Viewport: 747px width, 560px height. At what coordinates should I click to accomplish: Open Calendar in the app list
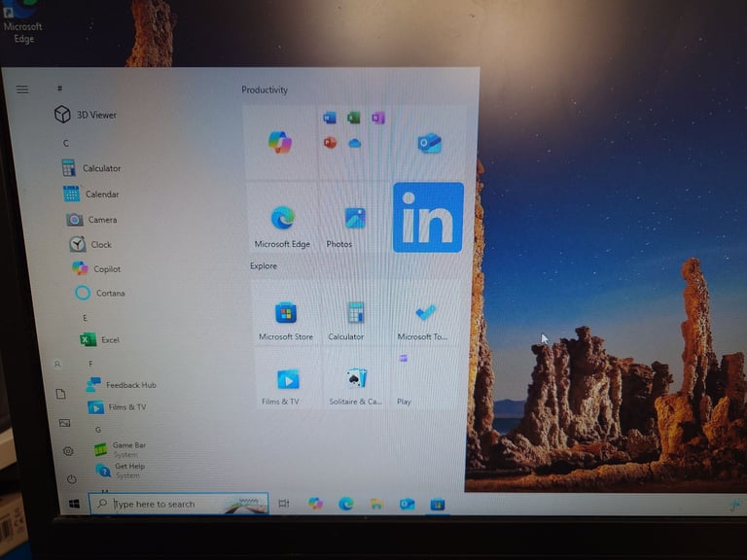(91, 194)
